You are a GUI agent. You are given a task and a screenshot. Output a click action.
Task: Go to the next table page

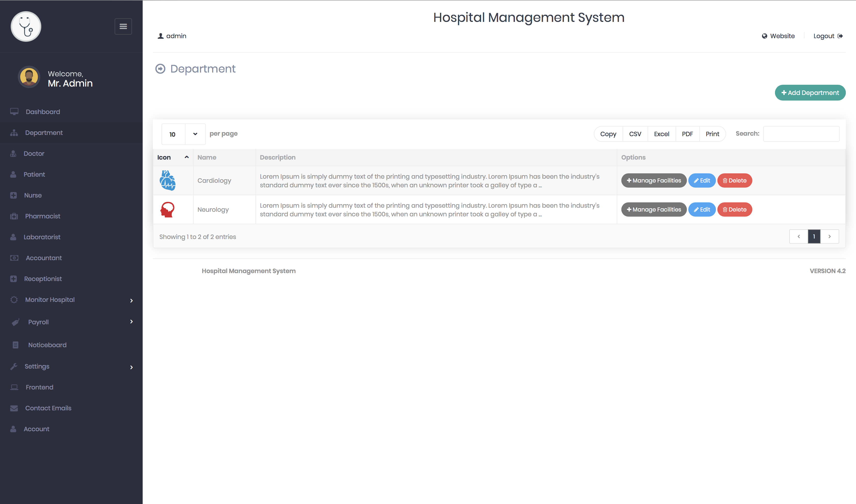point(830,236)
